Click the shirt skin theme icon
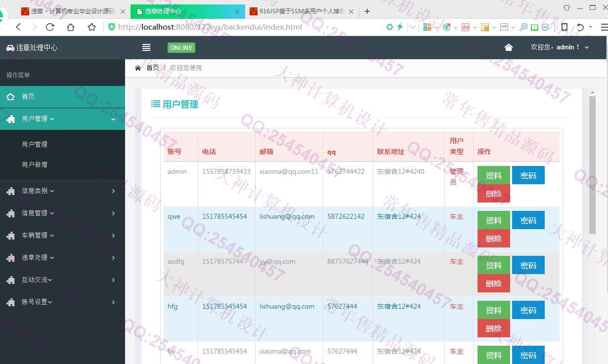Viewport: 608px width, 364px height. click(566, 8)
